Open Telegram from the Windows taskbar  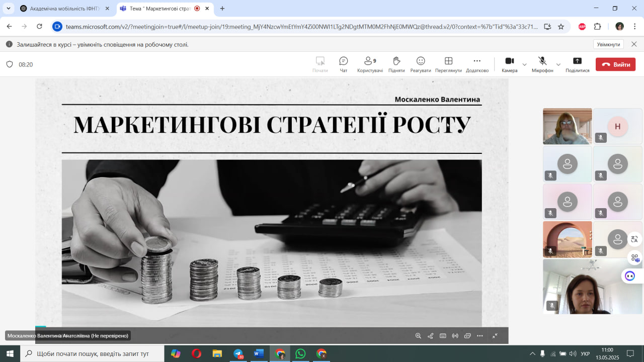(x=238, y=353)
